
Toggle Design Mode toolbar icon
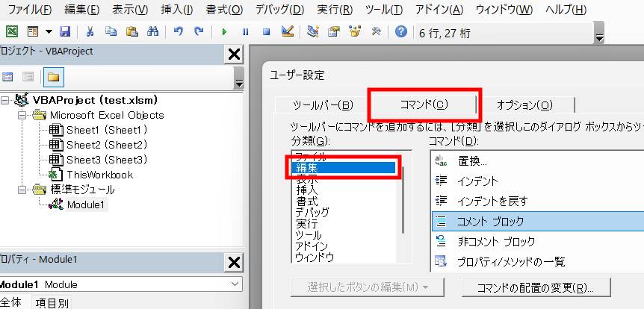(288, 31)
